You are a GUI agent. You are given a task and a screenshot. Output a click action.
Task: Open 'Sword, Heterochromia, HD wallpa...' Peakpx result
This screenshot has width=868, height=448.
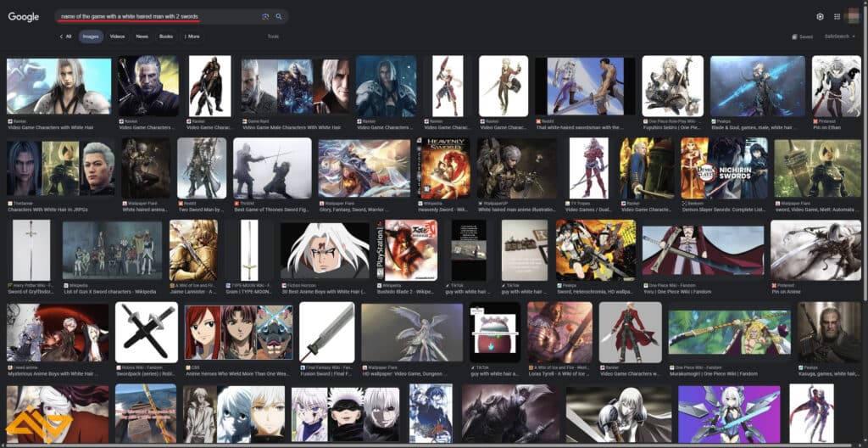coord(596,292)
